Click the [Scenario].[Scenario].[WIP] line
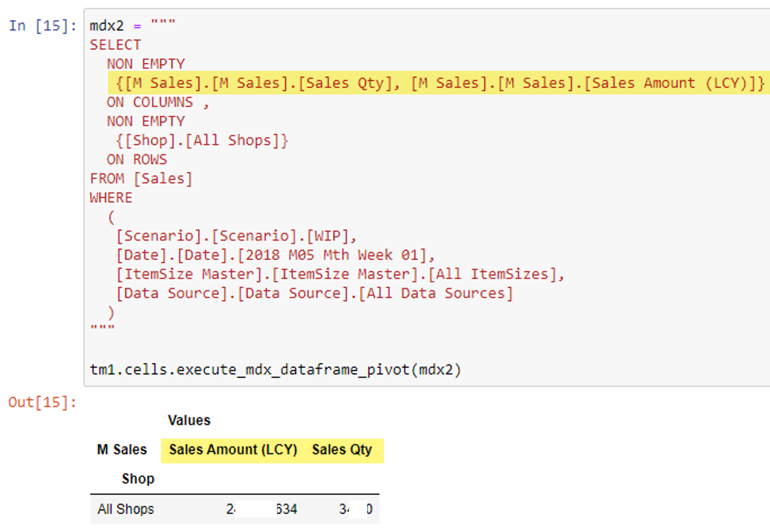 236,236
